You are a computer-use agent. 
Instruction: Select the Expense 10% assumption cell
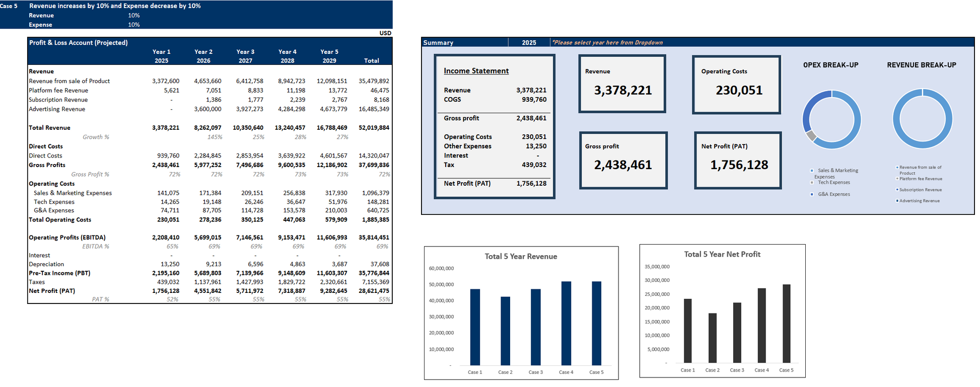click(x=133, y=25)
